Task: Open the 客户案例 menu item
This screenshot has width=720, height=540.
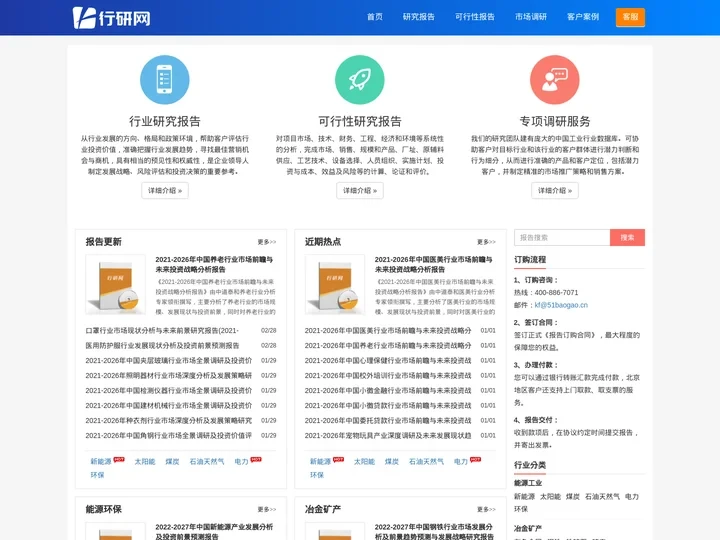Action: (x=583, y=17)
